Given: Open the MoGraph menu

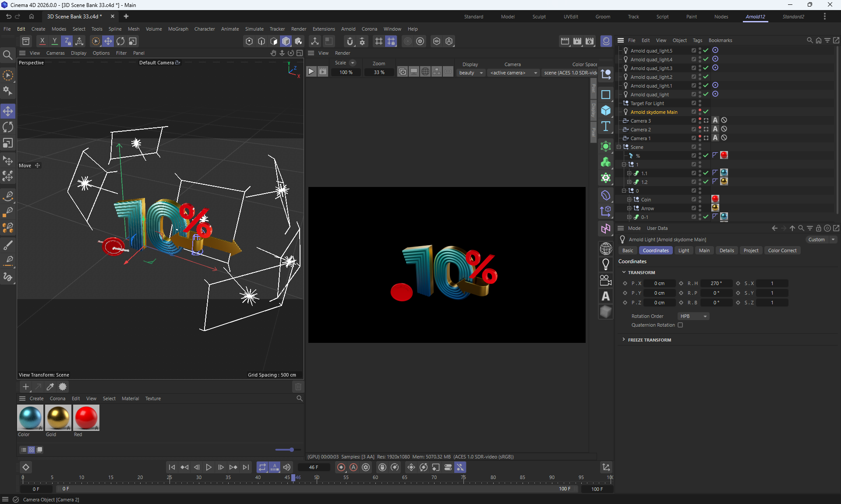Looking at the screenshot, I should coord(178,29).
